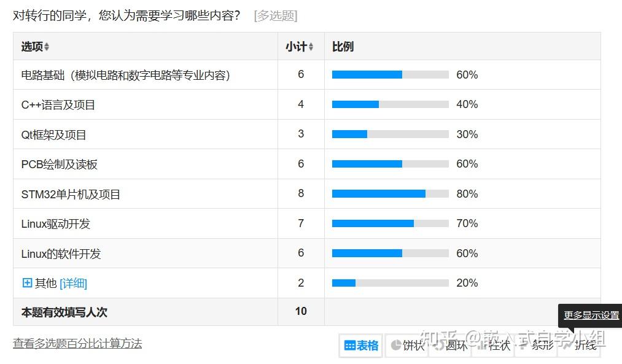The image size is (622, 364).
Task: Click the C++语言及项目 option label
Action: point(58,105)
